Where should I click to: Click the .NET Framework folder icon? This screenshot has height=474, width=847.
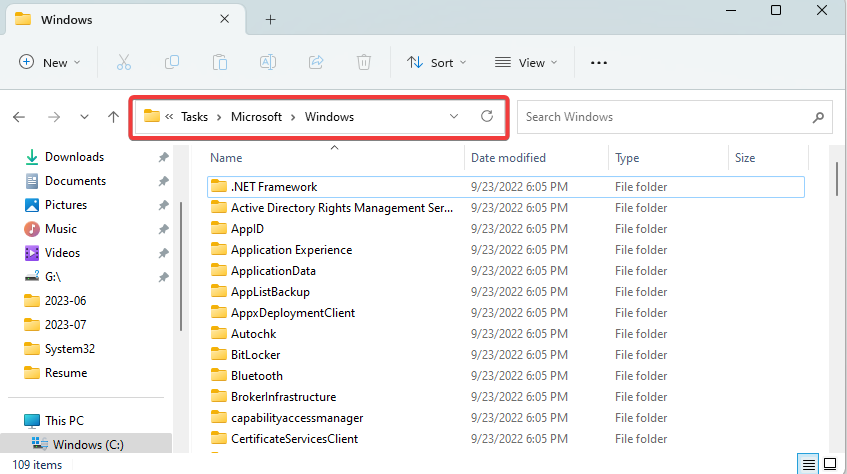pyautogui.click(x=219, y=186)
